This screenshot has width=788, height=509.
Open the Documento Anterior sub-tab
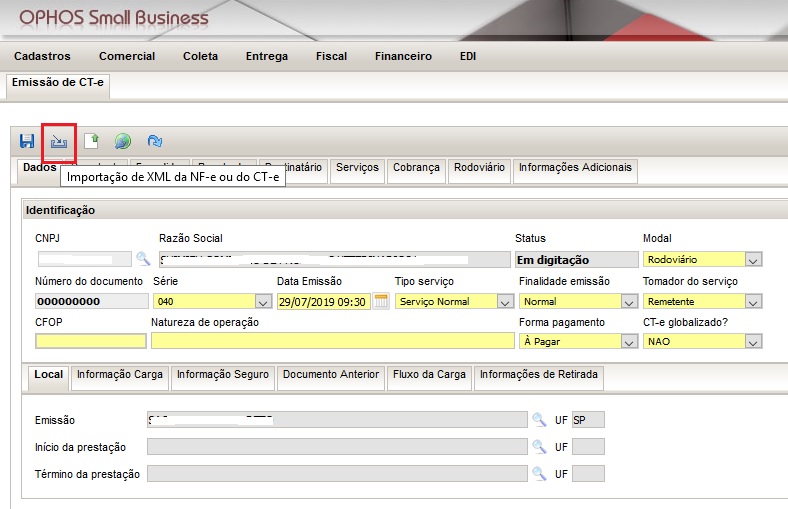pyautogui.click(x=331, y=378)
